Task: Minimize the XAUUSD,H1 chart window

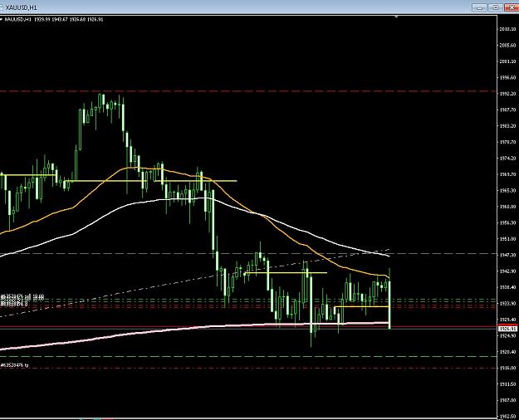Action: coord(479,7)
